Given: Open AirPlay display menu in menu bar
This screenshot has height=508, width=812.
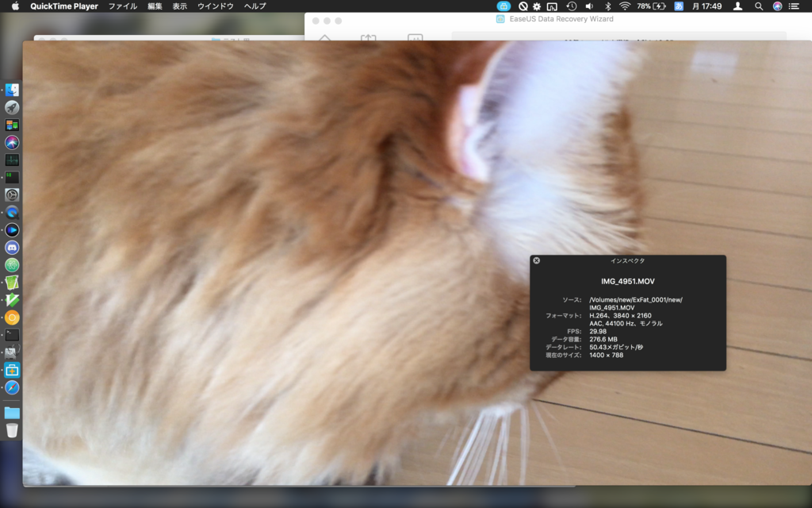Looking at the screenshot, I should point(553,6).
